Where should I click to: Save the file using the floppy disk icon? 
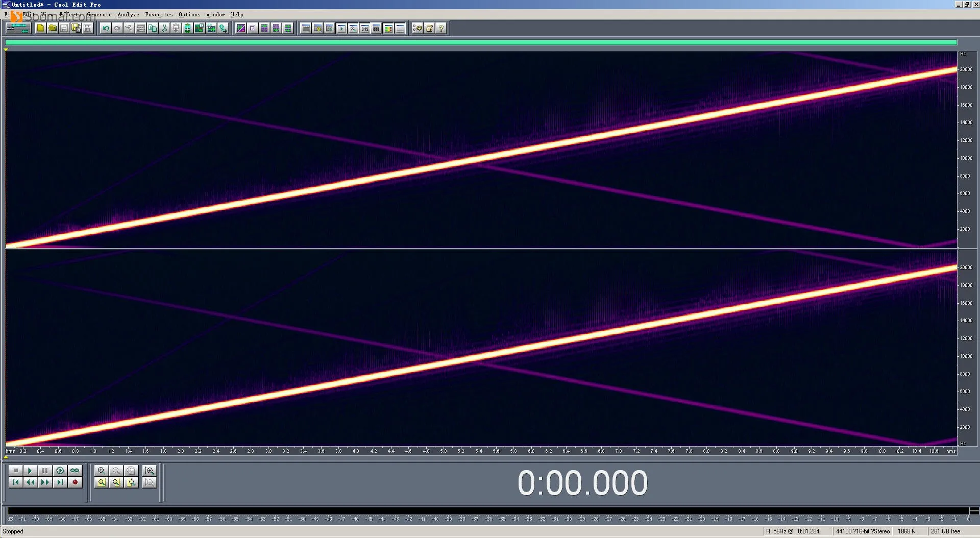[64, 29]
